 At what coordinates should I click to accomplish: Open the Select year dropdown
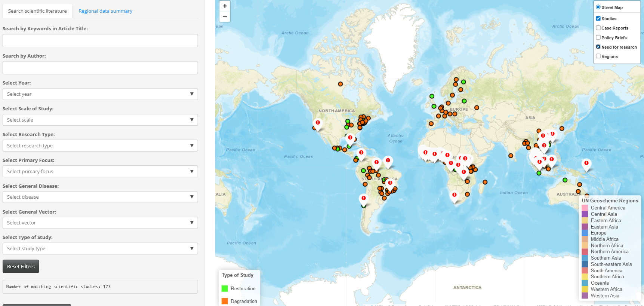[x=100, y=94]
